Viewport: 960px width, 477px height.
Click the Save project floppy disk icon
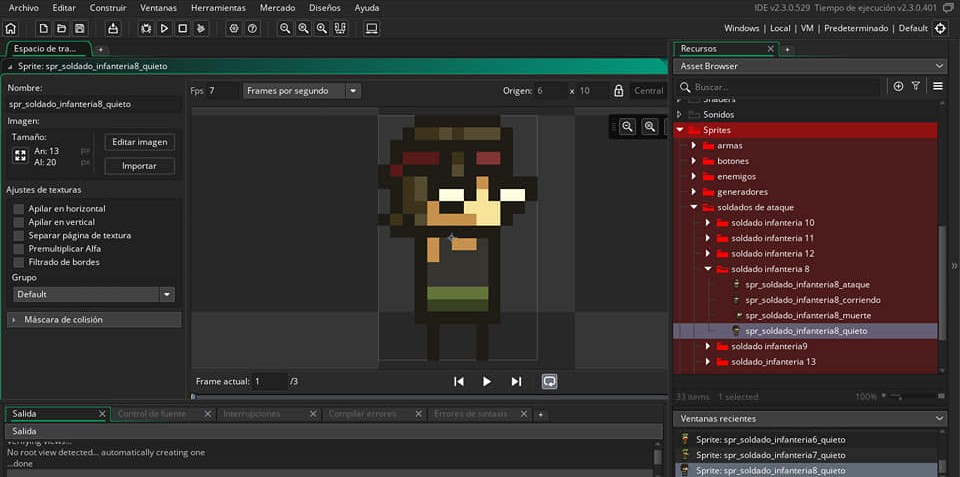point(79,28)
